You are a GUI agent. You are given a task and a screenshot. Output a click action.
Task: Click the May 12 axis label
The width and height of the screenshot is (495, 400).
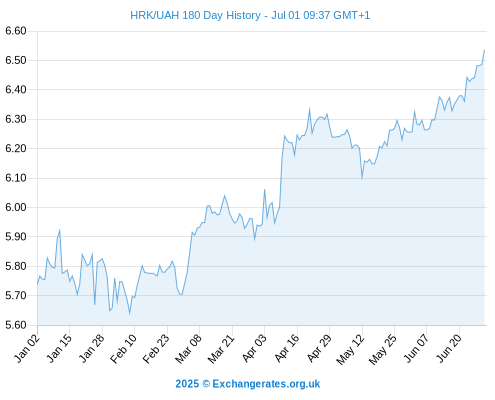tap(351, 349)
